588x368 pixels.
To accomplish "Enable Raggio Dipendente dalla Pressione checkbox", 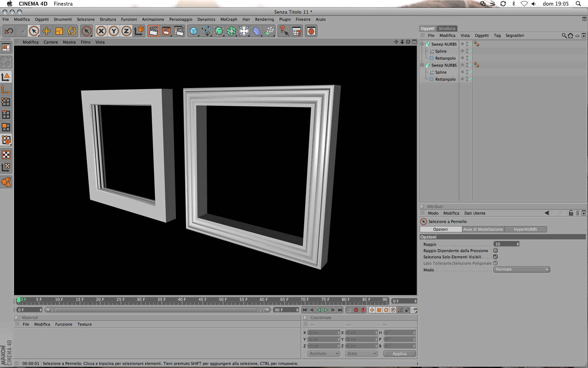I will click(x=495, y=251).
